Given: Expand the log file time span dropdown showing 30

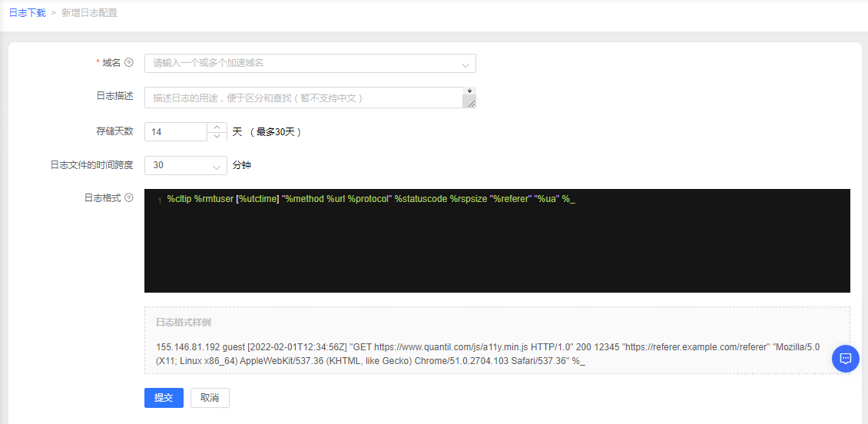Looking at the screenshot, I should coord(185,165).
